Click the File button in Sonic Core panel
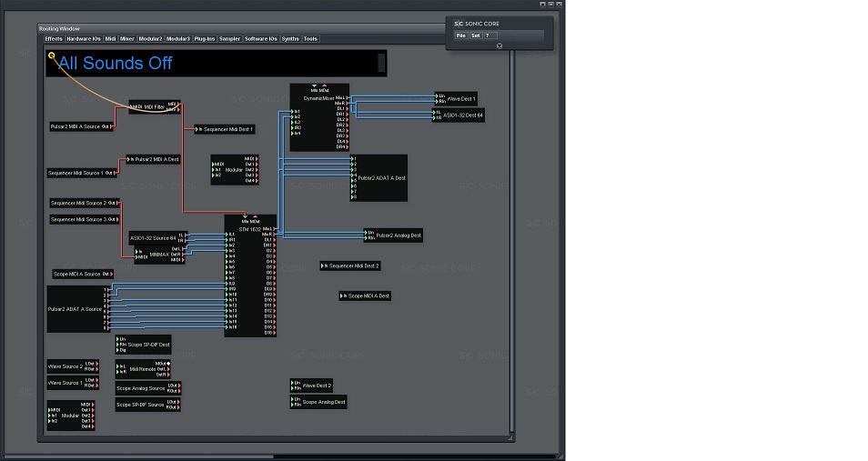Image resolution: width=868 pixels, height=461 pixels. [460, 35]
